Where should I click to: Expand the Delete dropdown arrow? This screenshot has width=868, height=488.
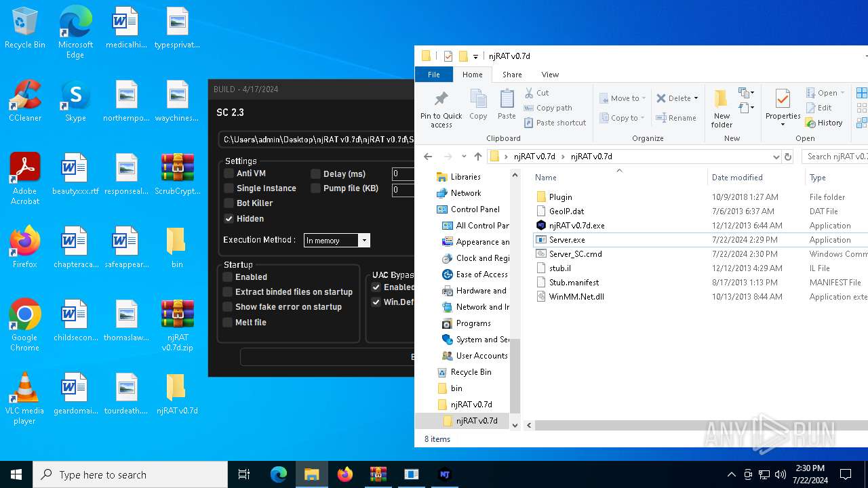coord(696,99)
